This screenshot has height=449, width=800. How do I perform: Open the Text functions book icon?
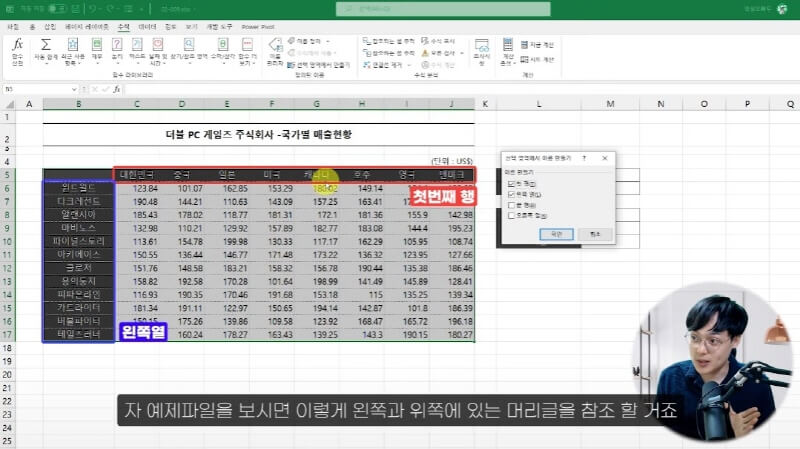click(137, 45)
